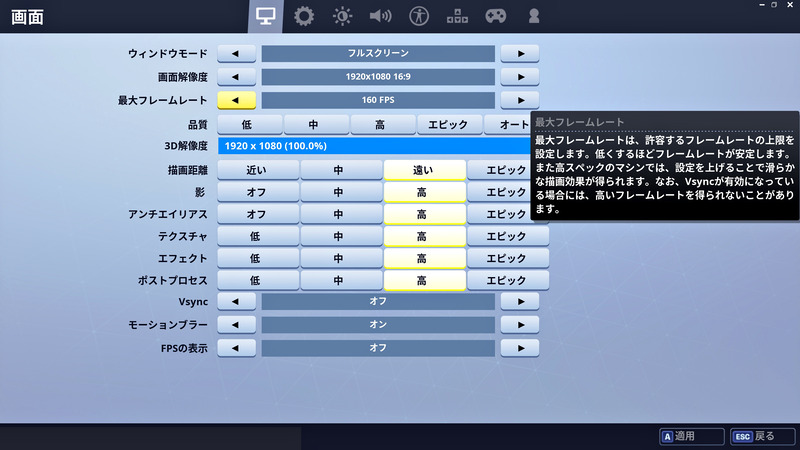Screen dimensions: 800x450
Task: Click the フルスクリーン value field
Action: [x=378, y=54]
